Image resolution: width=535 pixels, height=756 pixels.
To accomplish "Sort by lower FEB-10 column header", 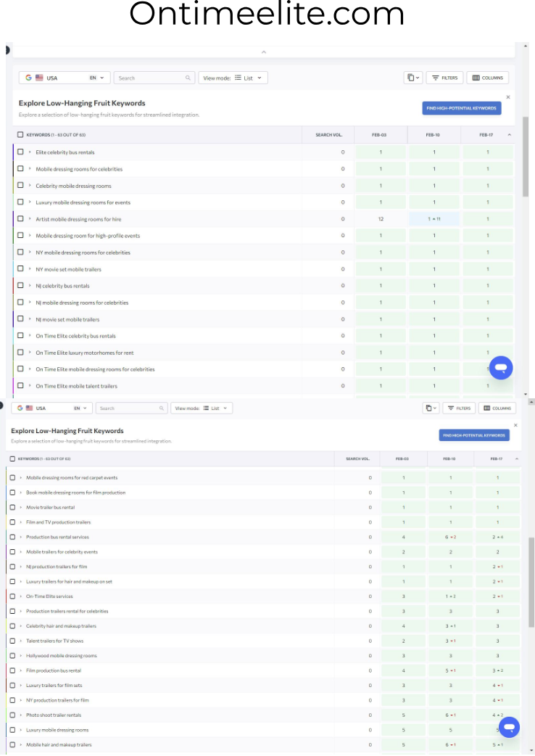I will coord(449,459).
